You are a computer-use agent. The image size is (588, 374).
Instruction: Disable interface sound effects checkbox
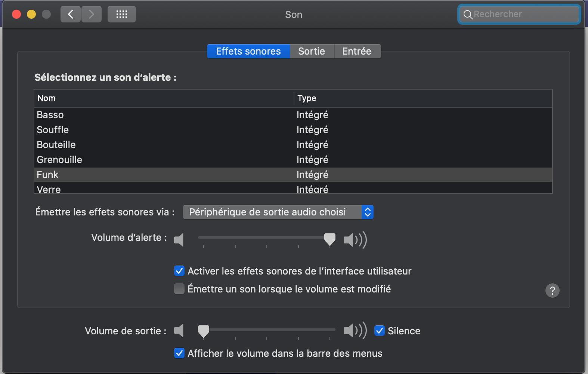click(x=179, y=271)
